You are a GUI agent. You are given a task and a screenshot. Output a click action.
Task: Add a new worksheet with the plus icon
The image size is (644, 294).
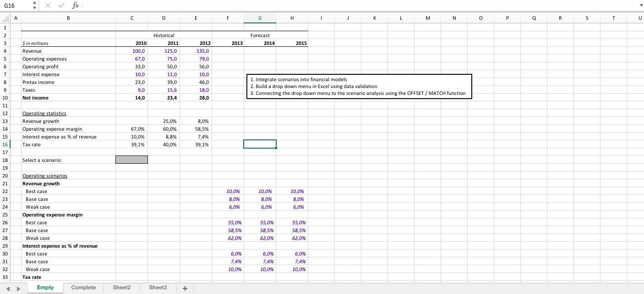(x=185, y=288)
